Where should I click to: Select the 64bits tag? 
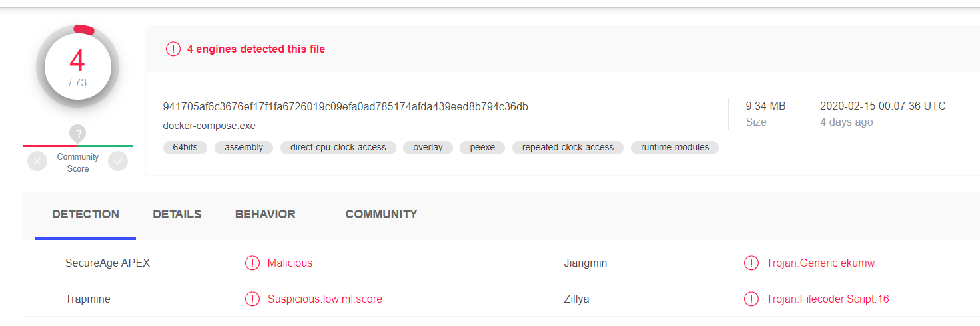(185, 148)
